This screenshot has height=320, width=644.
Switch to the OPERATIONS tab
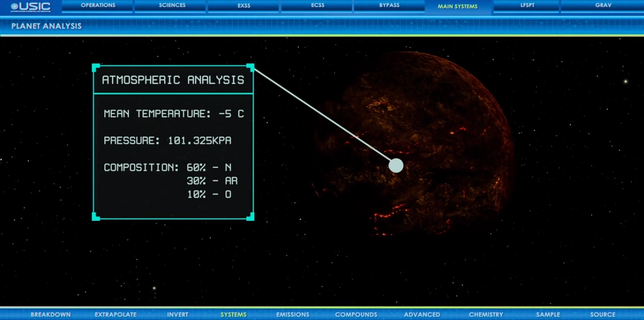click(98, 5)
